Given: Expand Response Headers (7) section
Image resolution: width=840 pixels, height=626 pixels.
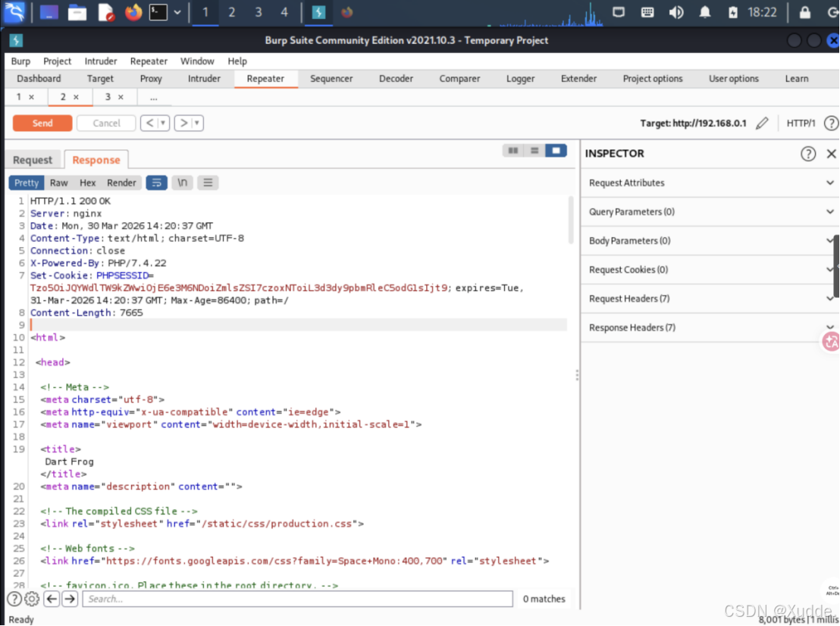Looking at the screenshot, I should (710, 327).
